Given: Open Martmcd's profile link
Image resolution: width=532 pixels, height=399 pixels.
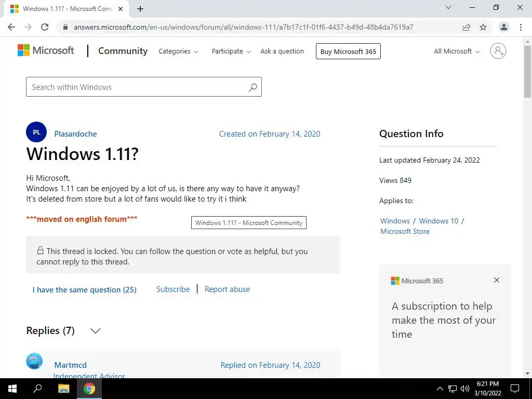Looking at the screenshot, I should tap(71, 365).
